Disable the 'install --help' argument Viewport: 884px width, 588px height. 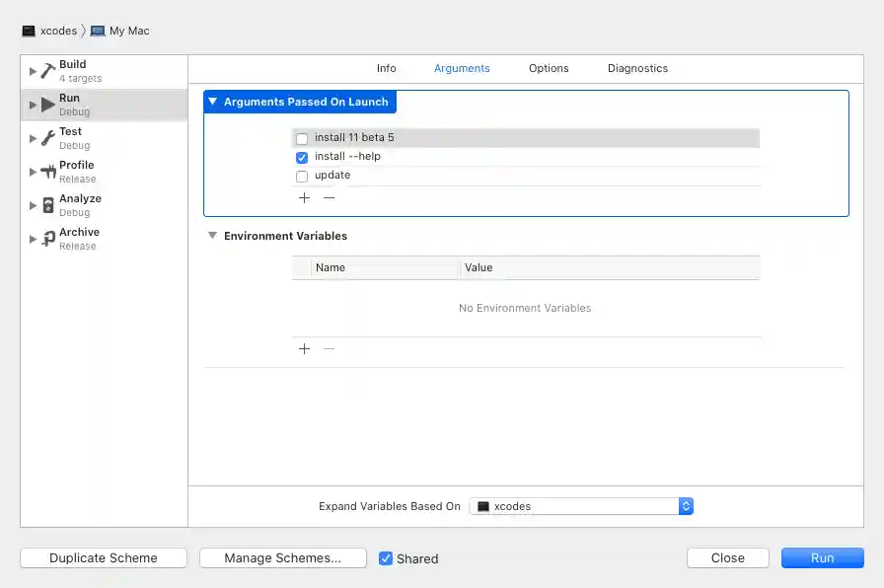(302, 157)
